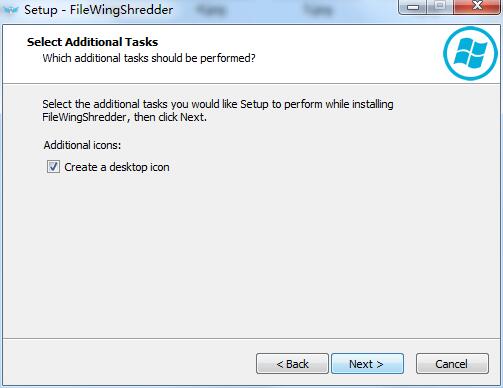Image resolution: width=503 pixels, height=388 pixels.
Task: Click the blue Windows logo wizard image
Action: pos(470,53)
